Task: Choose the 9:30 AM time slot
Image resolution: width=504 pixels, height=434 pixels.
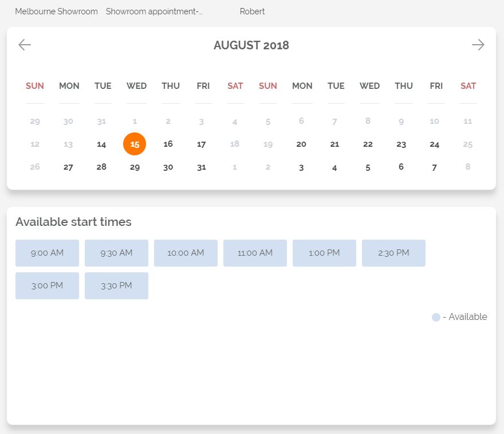Action: point(116,253)
